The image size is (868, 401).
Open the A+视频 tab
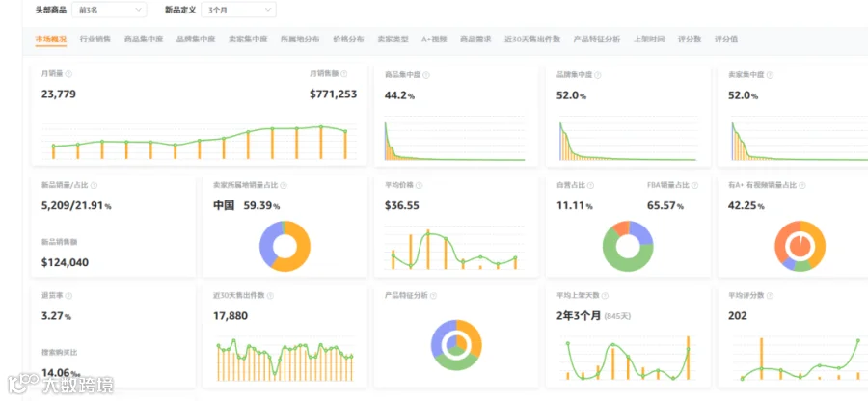point(434,40)
